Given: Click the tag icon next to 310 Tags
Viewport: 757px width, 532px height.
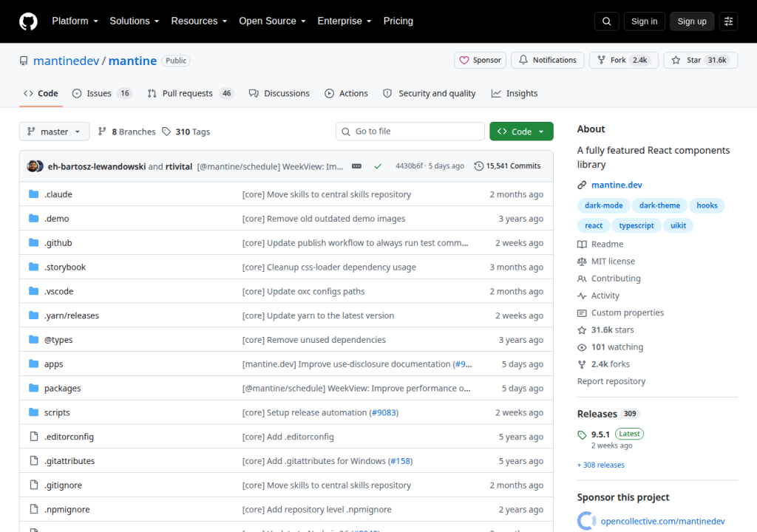Looking at the screenshot, I should pyautogui.click(x=166, y=132).
